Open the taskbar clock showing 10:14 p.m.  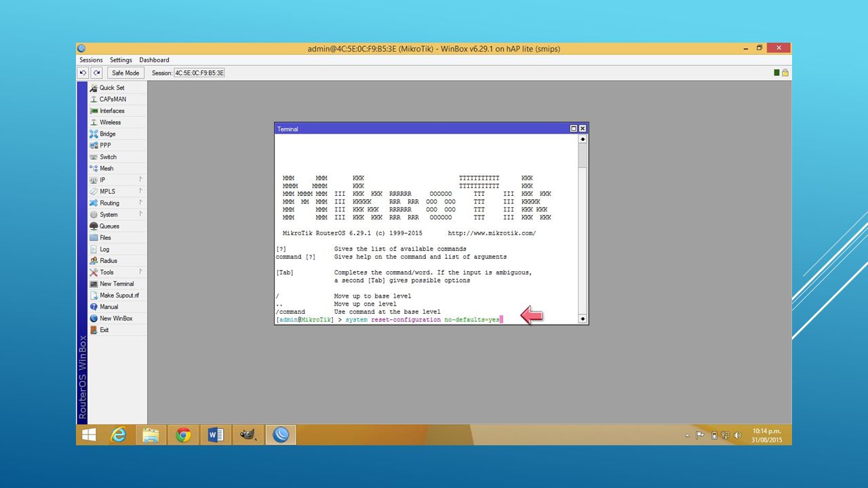(767, 435)
